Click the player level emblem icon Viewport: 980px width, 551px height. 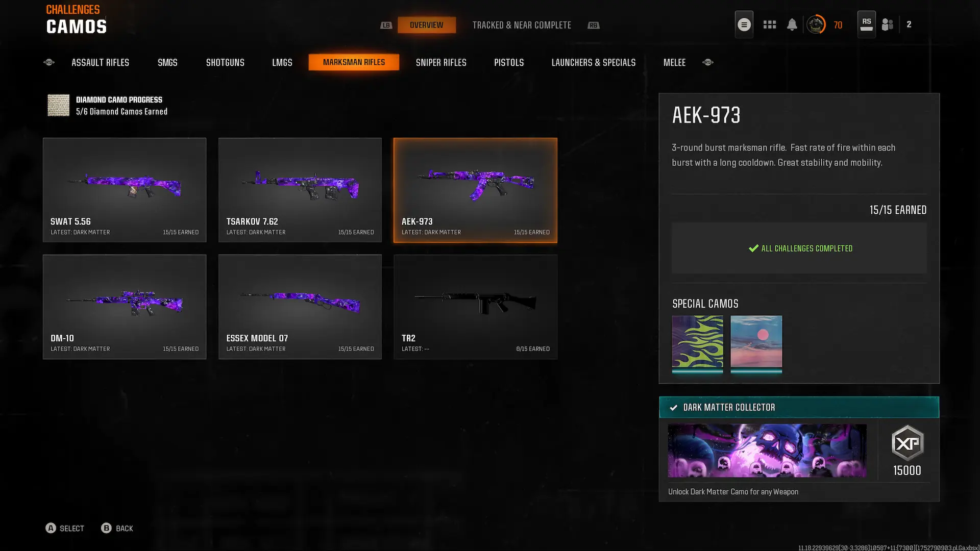coord(816,24)
